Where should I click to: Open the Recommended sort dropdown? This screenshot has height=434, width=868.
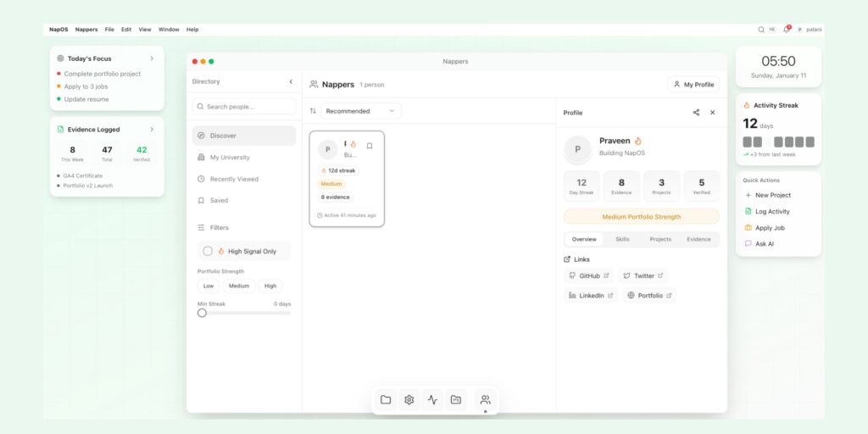click(360, 111)
